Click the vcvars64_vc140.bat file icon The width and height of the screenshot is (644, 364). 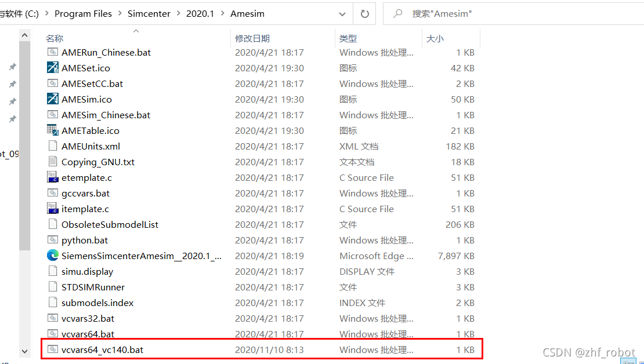pyautogui.click(x=53, y=350)
